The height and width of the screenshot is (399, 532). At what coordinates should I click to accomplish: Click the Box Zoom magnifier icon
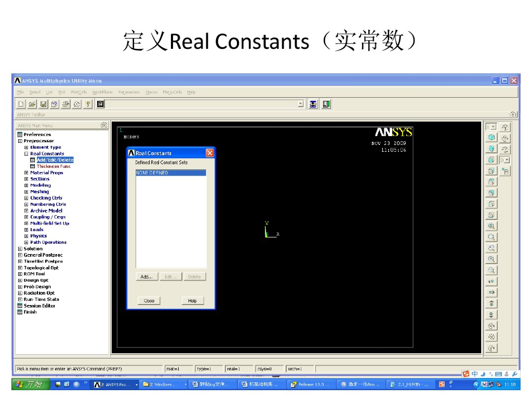pyautogui.click(x=491, y=237)
